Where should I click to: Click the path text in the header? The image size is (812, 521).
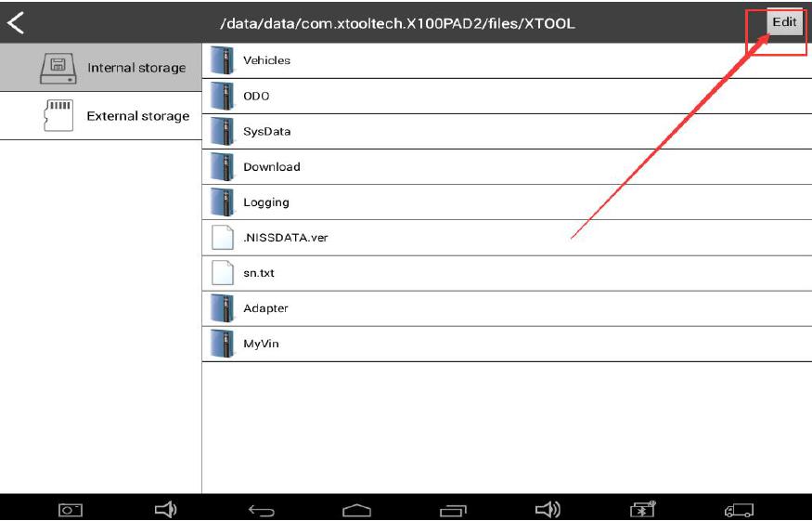397,24
